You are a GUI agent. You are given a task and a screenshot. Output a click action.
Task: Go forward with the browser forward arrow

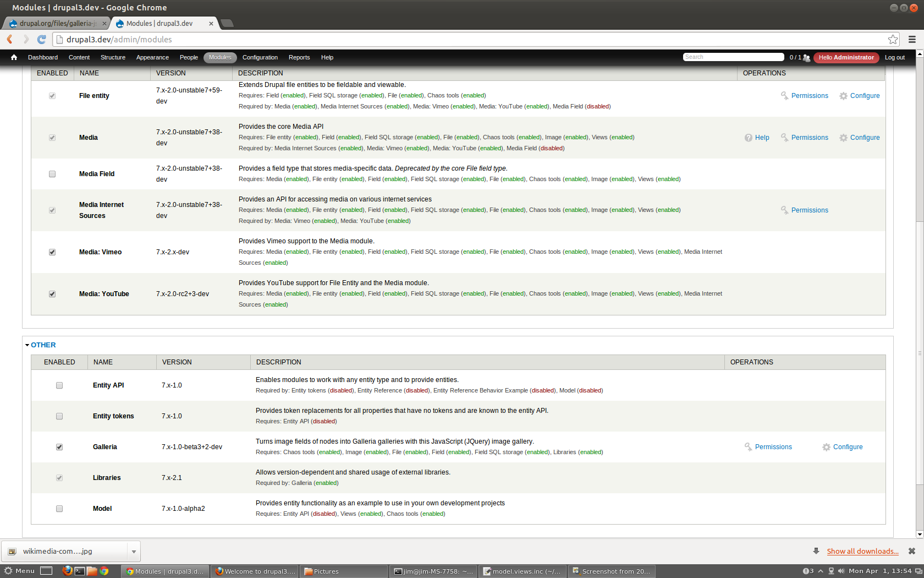tap(25, 39)
